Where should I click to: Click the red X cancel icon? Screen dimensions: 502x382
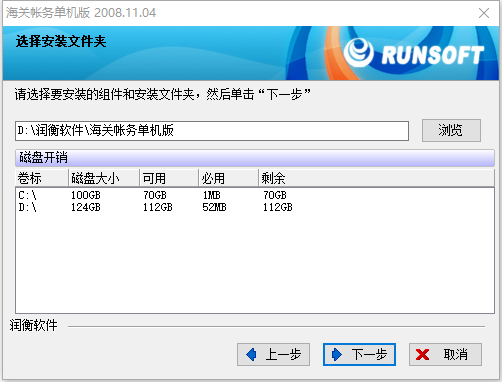[422, 355]
